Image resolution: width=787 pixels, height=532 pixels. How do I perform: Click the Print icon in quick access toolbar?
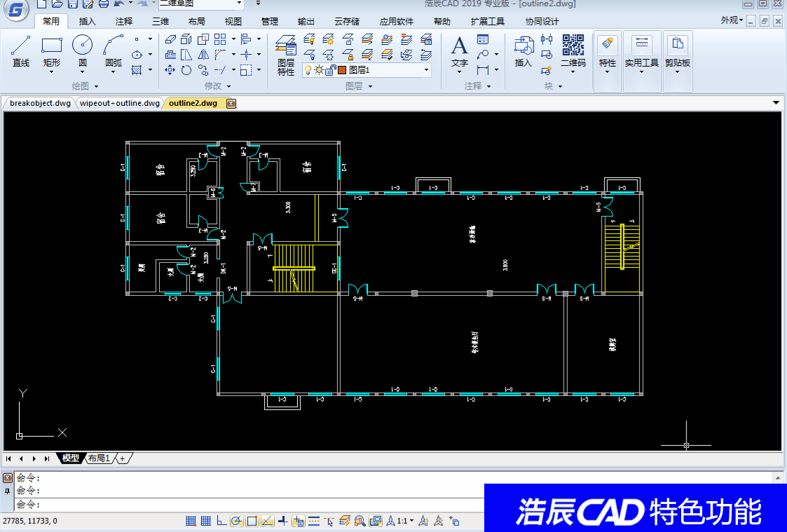coord(104,4)
